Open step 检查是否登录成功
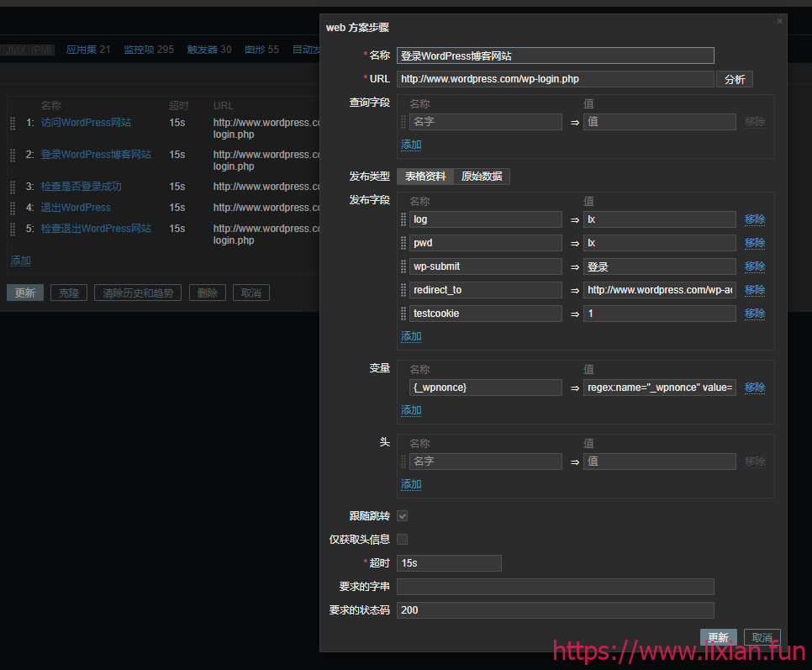 [81, 187]
